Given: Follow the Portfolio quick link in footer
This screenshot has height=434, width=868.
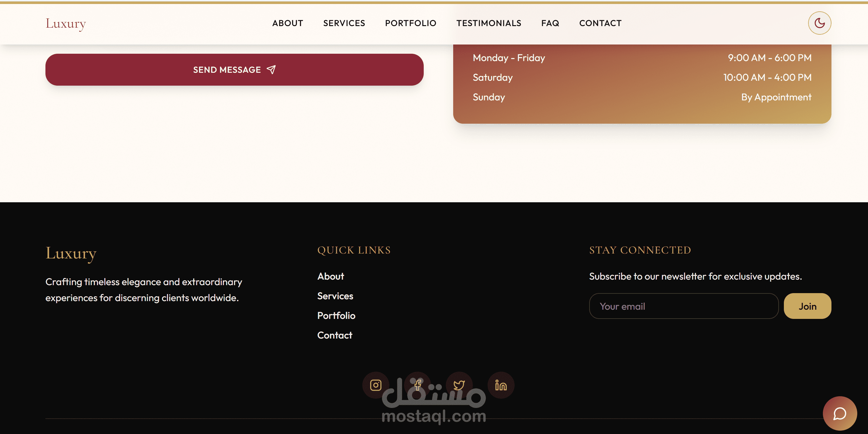Looking at the screenshot, I should tap(336, 316).
